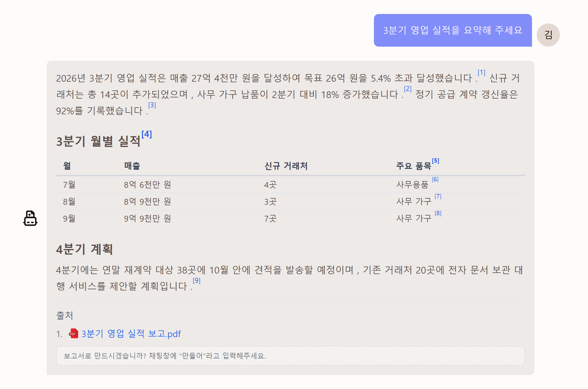Click the 월 column header
The image size is (588, 389).
click(67, 166)
